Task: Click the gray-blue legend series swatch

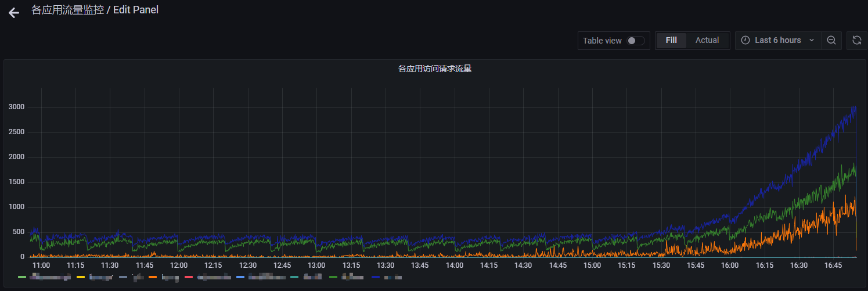Action: click(x=123, y=277)
